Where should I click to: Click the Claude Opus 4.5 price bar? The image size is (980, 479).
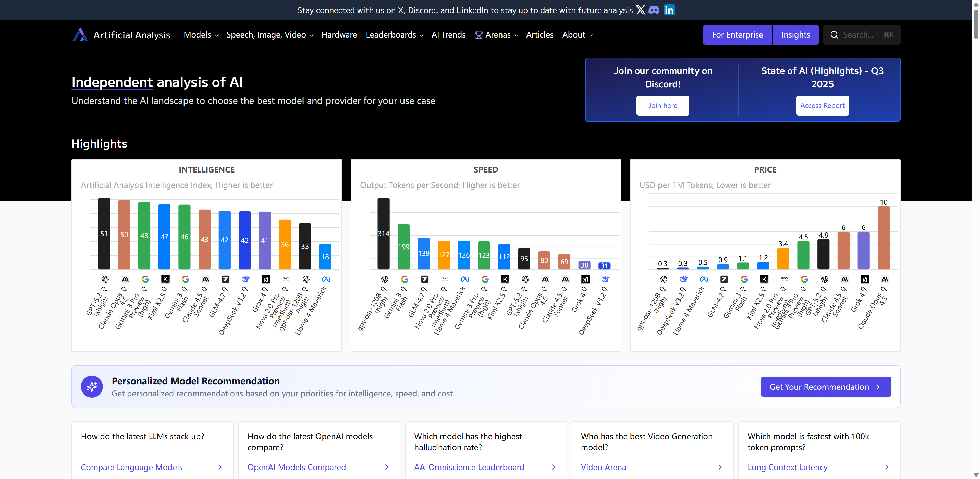click(x=883, y=238)
